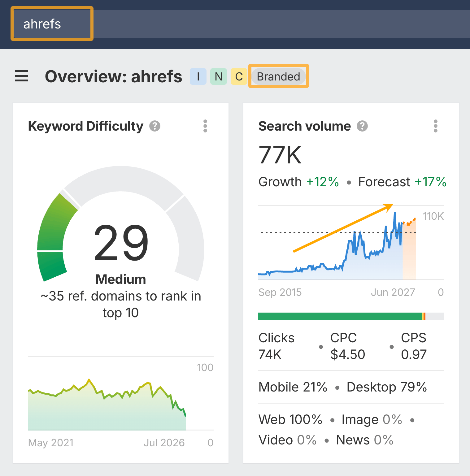Screen dimensions: 470x476
Task: Click the CPC $4.50 metric
Action: pyautogui.click(x=348, y=346)
